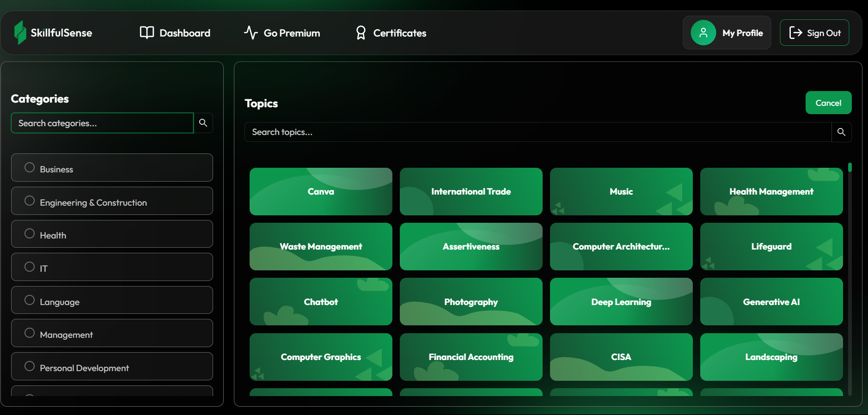Choose the Assertiveness topic card

point(471,246)
